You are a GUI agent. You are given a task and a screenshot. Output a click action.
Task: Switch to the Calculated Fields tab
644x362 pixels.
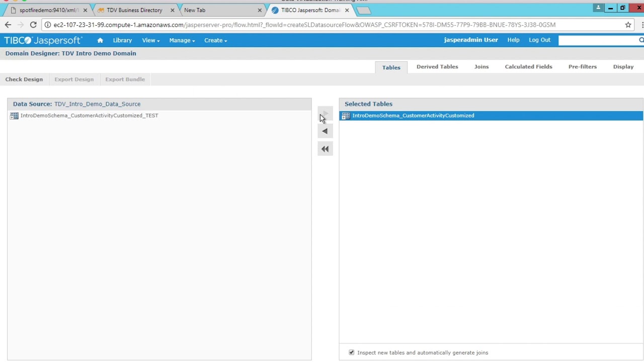pyautogui.click(x=528, y=67)
